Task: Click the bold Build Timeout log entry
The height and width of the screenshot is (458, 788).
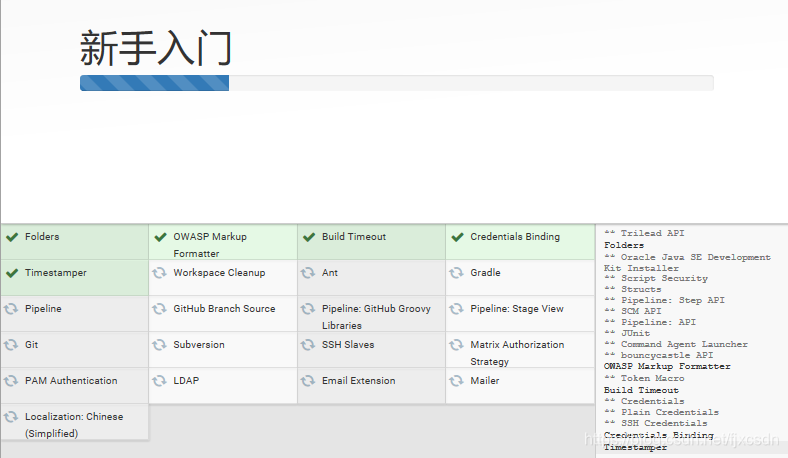Action: pos(641,390)
